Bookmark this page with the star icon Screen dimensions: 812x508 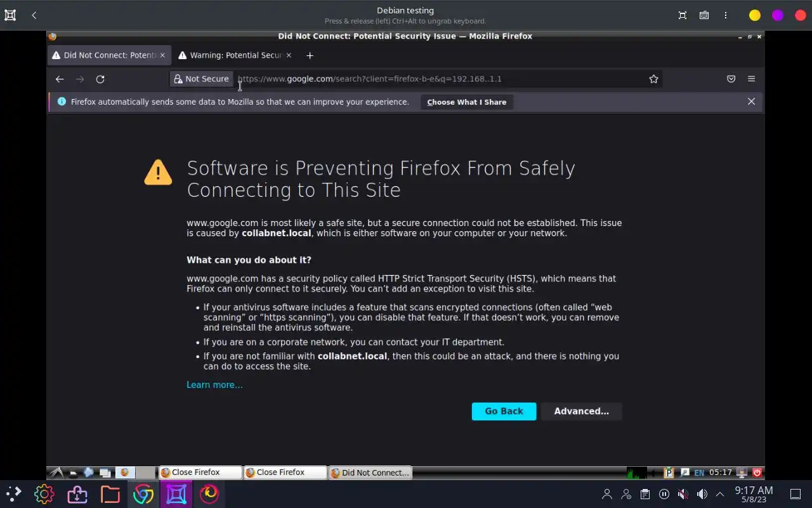(653, 79)
